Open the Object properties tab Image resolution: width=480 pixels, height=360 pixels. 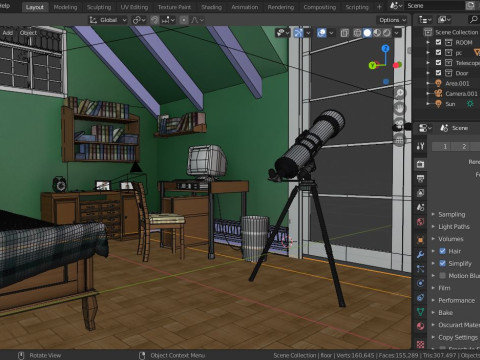click(420, 240)
